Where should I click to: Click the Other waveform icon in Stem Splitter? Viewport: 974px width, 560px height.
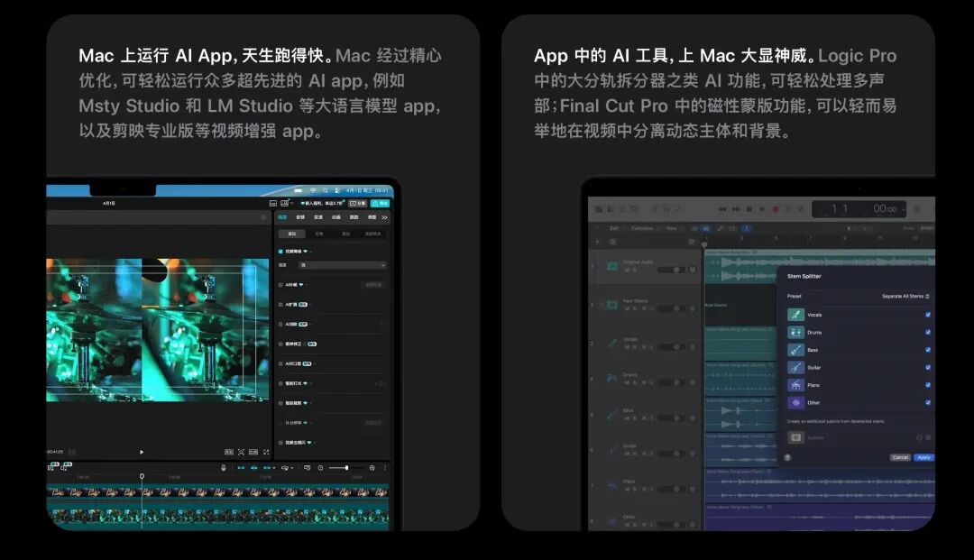[796, 402]
